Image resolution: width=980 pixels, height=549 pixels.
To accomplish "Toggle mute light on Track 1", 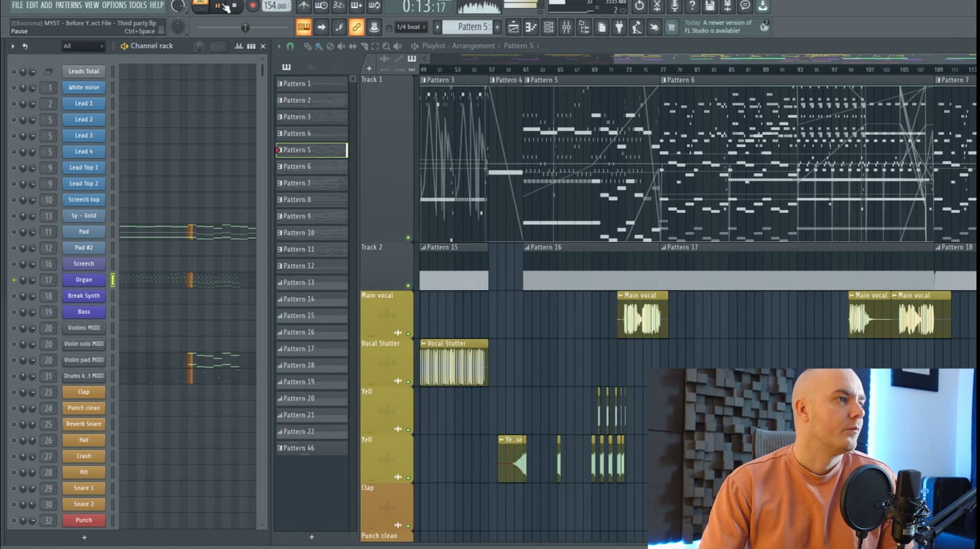I will coord(408,238).
